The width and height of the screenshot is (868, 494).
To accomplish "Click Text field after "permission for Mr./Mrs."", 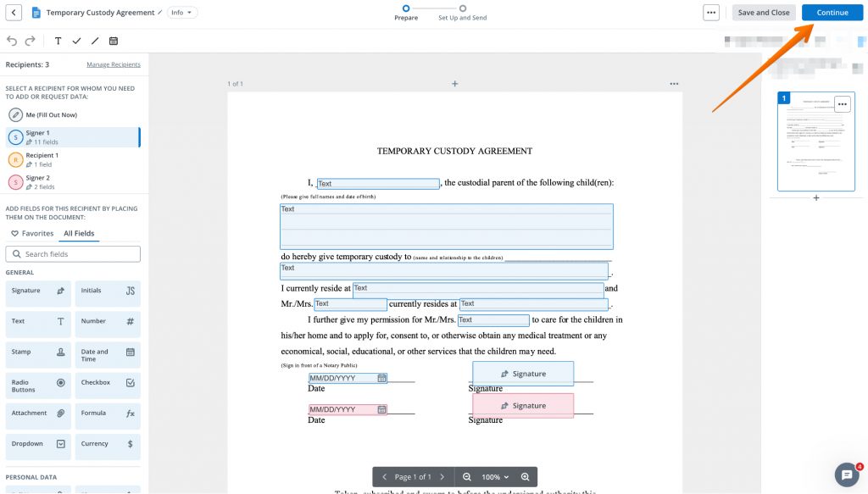I will click(x=493, y=319).
